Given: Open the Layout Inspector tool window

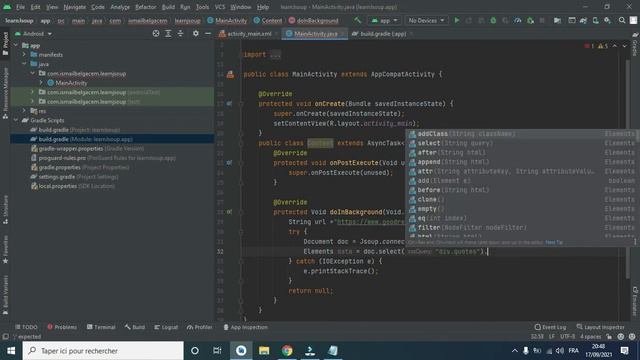Looking at the screenshot, I should coord(600,327).
